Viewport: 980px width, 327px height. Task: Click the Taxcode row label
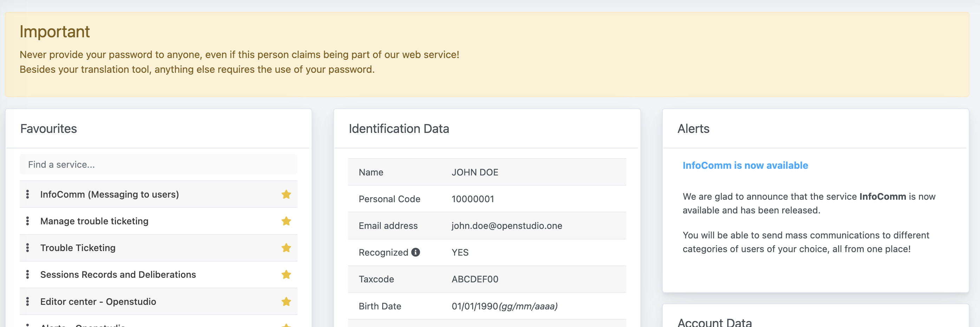[x=376, y=279]
